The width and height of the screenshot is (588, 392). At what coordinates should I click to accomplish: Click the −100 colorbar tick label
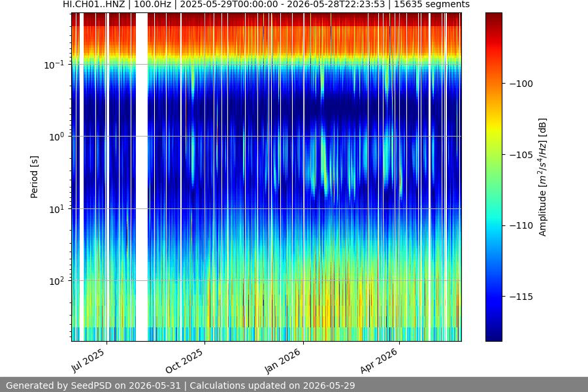521,84
